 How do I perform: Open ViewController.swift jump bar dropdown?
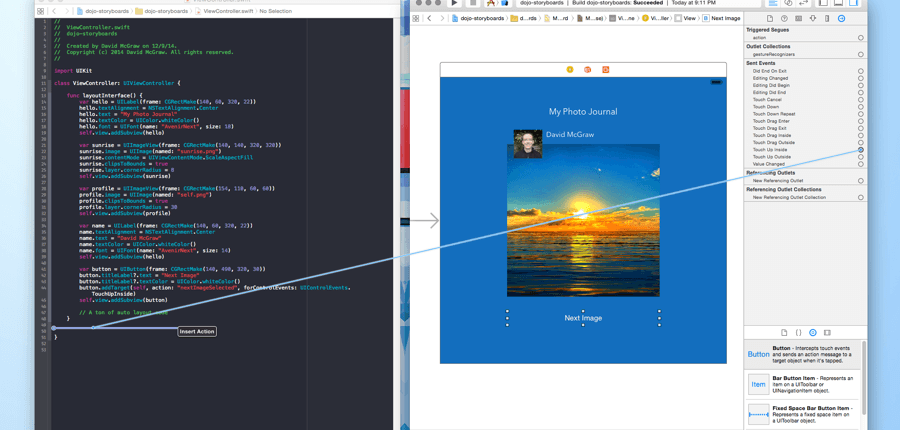pos(226,11)
